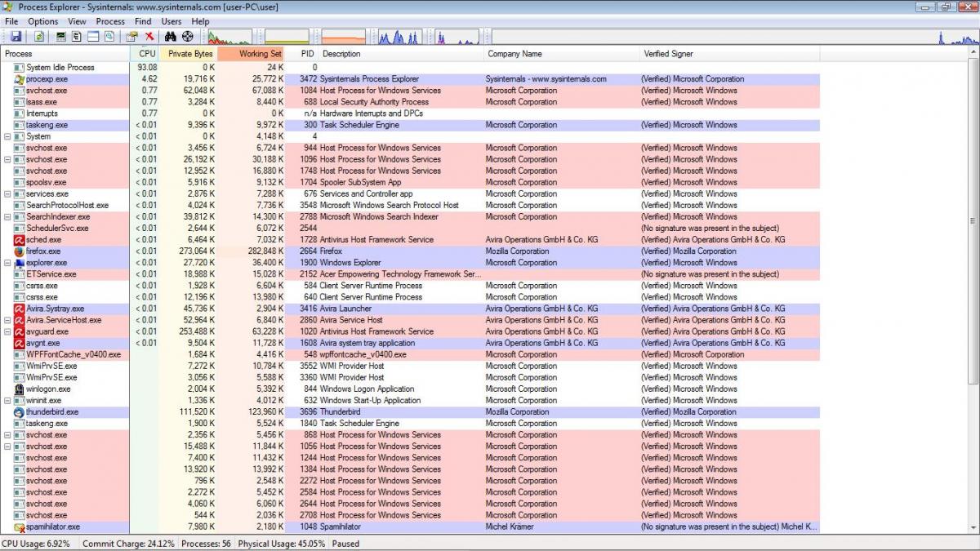Click the icon beside Interrupts
Screen dimensions: 980x551
click(x=20, y=113)
